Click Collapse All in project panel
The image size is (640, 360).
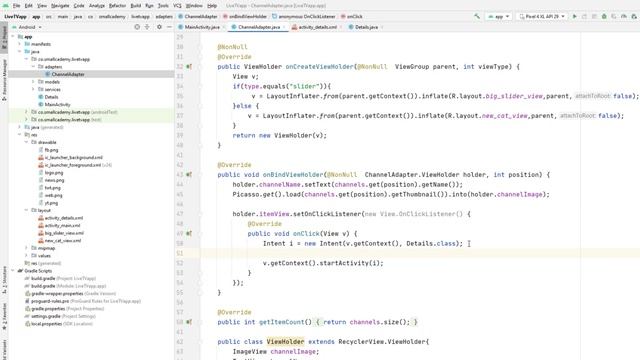click(147, 27)
